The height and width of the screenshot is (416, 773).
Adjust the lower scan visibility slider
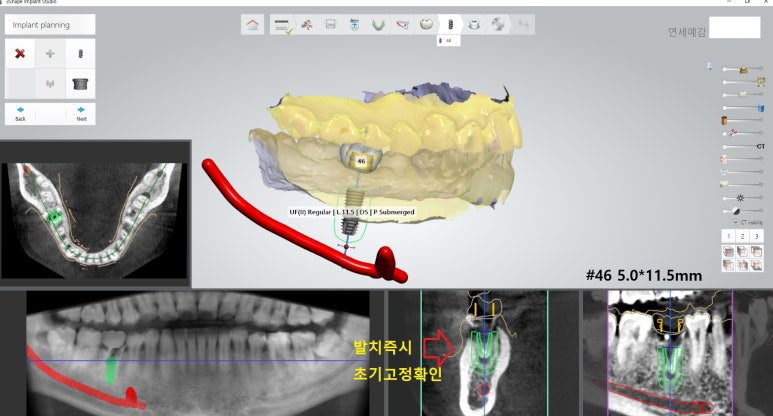743,82
